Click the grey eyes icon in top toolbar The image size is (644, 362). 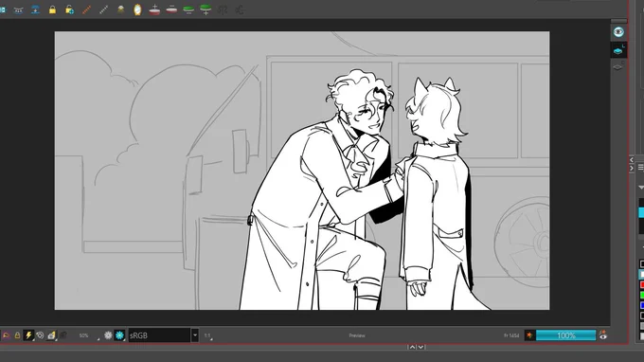pyautogui.click(x=19, y=10)
